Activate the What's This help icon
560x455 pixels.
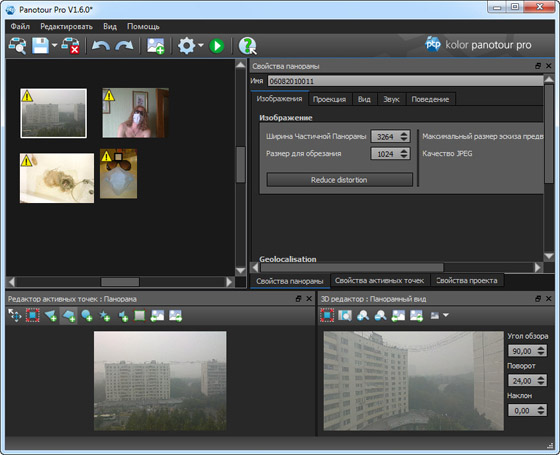pyautogui.click(x=247, y=46)
